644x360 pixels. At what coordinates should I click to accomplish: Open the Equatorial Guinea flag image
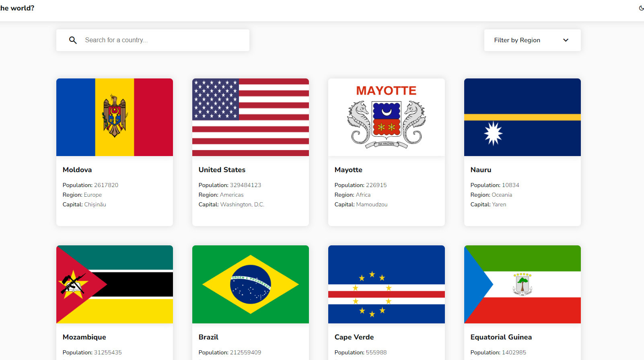[523, 284]
